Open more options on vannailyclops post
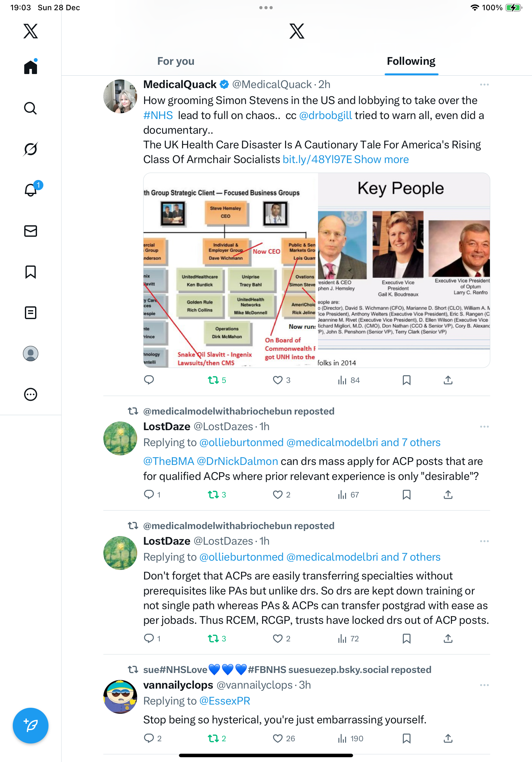Image resolution: width=532 pixels, height=762 pixels. [484, 685]
